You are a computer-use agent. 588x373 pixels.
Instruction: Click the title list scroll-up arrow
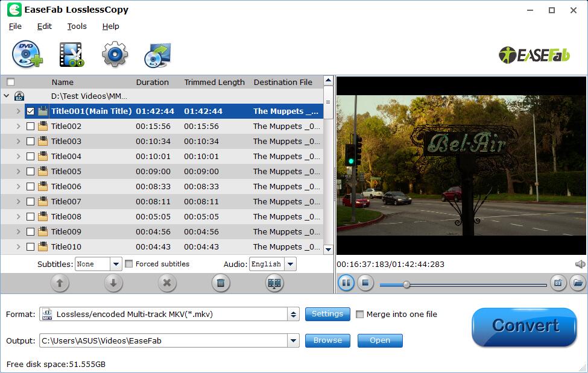point(328,81)
